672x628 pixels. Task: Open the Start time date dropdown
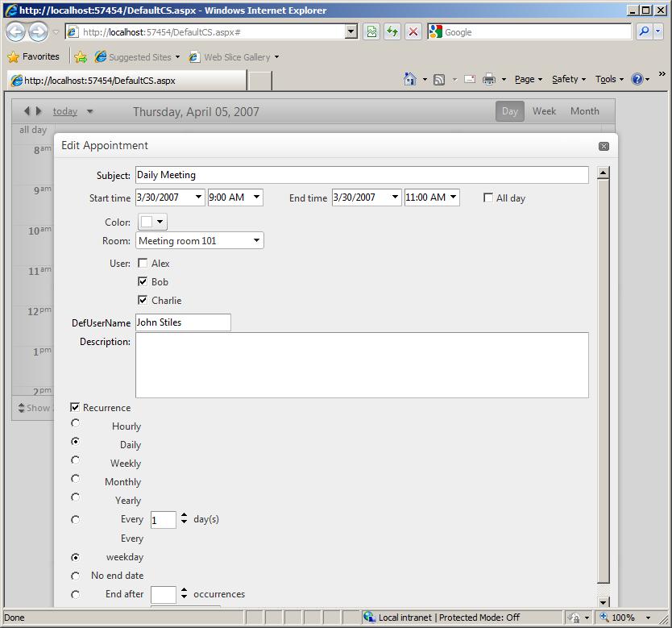(x=198, y=198)
